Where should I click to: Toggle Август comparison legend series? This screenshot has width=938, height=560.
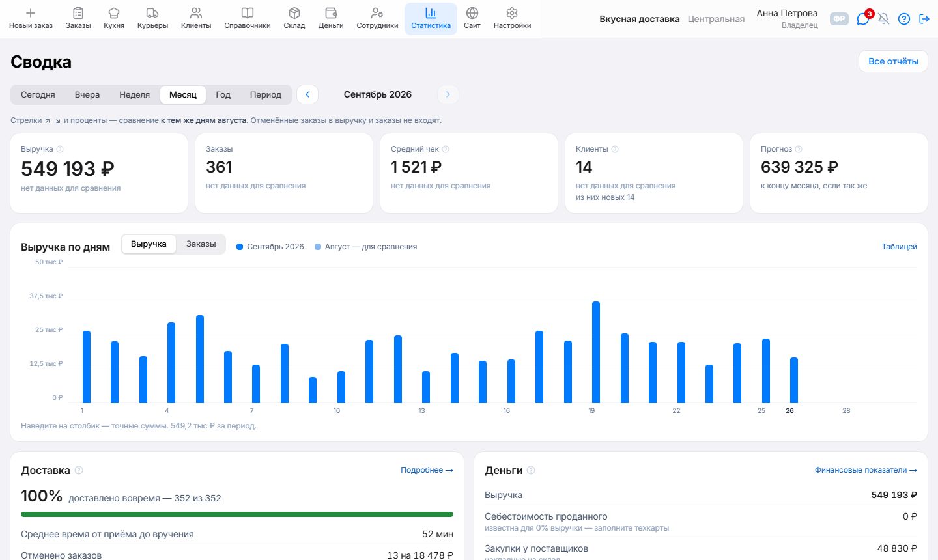coord(365,247)
